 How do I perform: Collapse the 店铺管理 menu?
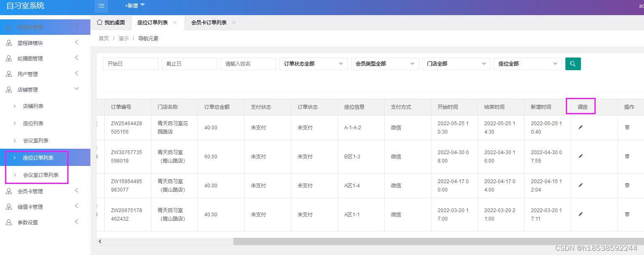point(77,89)
